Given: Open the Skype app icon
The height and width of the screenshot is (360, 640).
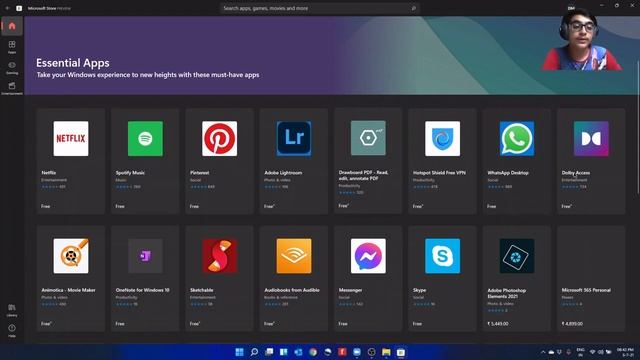Looking at the screenshot, I should [442, 256].
